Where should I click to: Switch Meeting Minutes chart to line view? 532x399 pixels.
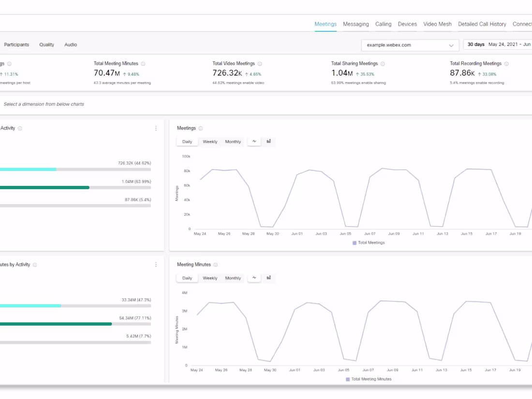tap(254, 278)
